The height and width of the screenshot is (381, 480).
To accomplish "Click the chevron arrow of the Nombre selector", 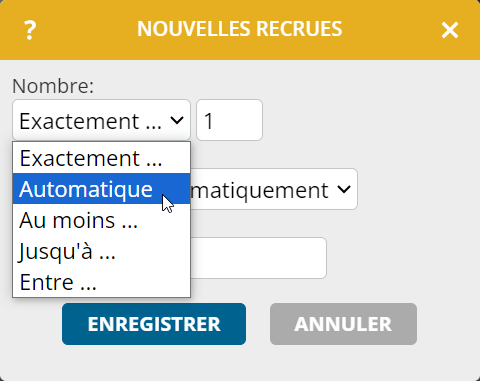I will [x=177, y=120].
